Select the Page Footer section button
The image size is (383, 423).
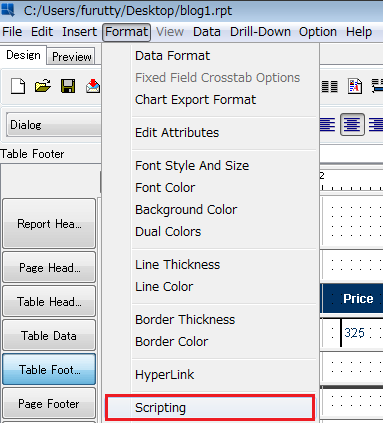49,404
